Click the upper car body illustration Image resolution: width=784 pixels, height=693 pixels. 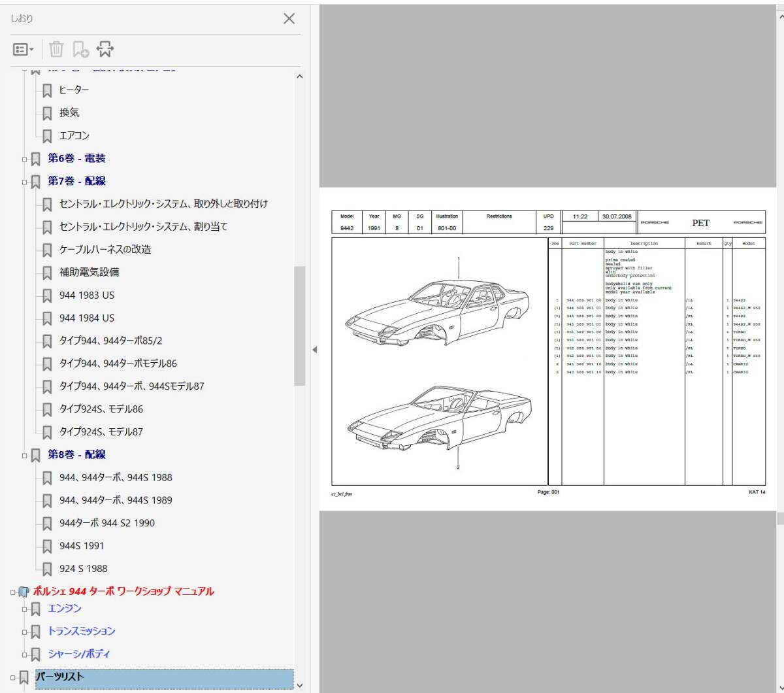[438, 313]
